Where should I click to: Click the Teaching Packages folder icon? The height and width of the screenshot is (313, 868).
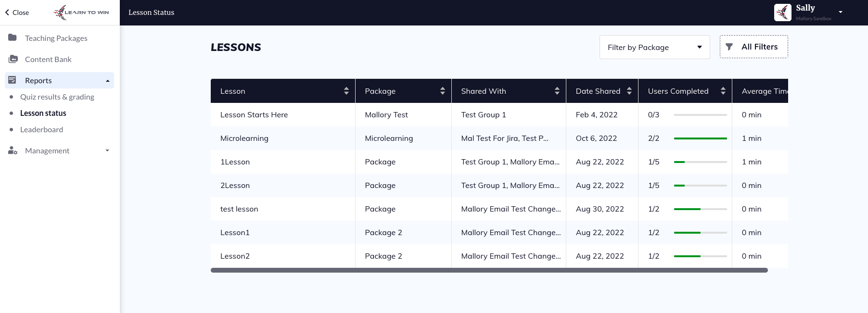point(13,38)
